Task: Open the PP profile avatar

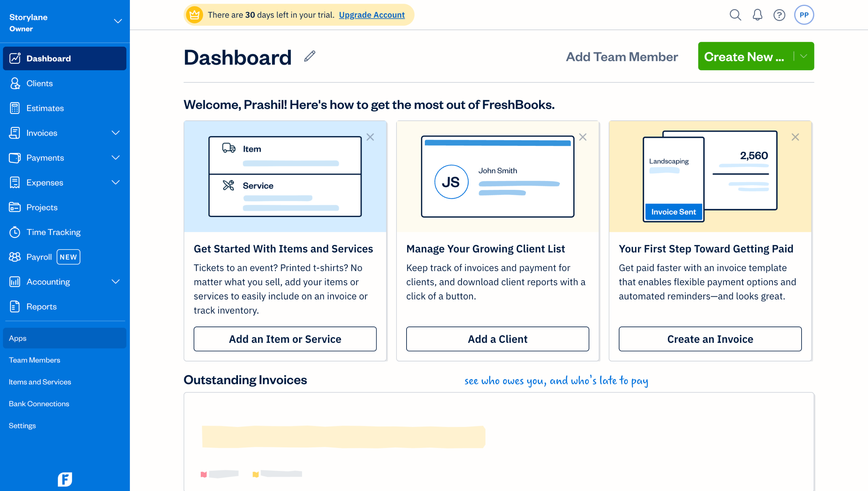Action: click(x=804, y=15)
